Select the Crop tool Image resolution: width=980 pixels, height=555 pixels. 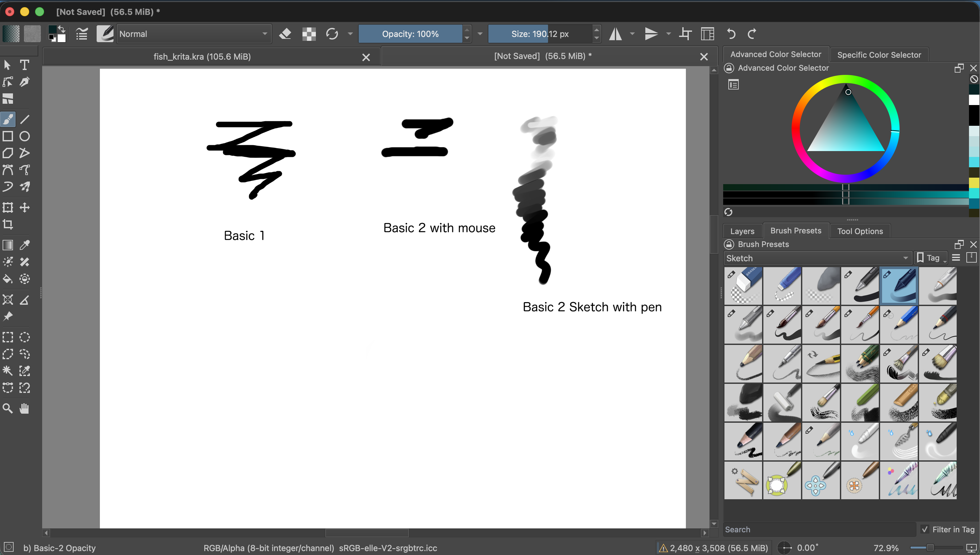(x=8, y=224)
